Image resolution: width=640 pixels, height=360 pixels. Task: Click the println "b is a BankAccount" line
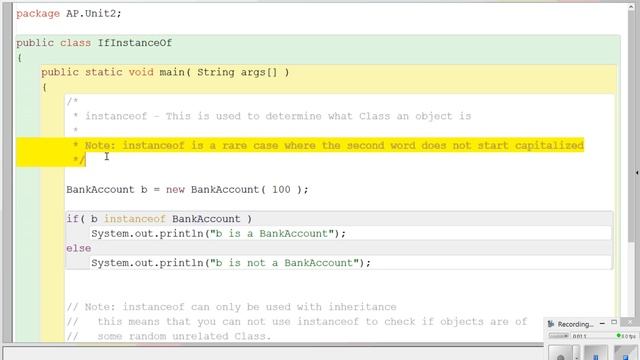click(x=218, y=234)
